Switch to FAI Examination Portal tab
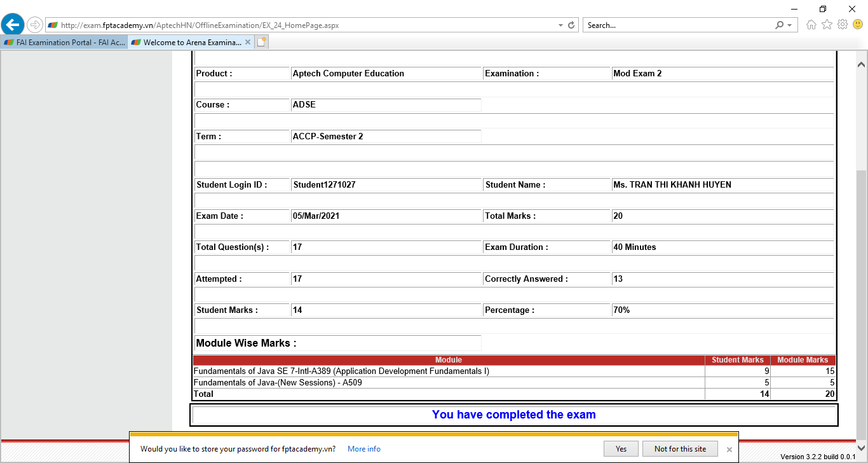 [x=64, y=43]
